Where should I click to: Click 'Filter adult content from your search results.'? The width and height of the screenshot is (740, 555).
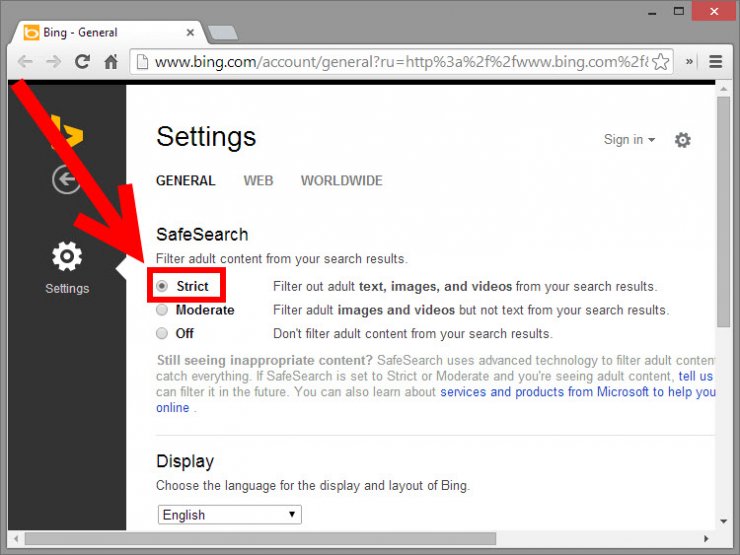click(282, 259)
